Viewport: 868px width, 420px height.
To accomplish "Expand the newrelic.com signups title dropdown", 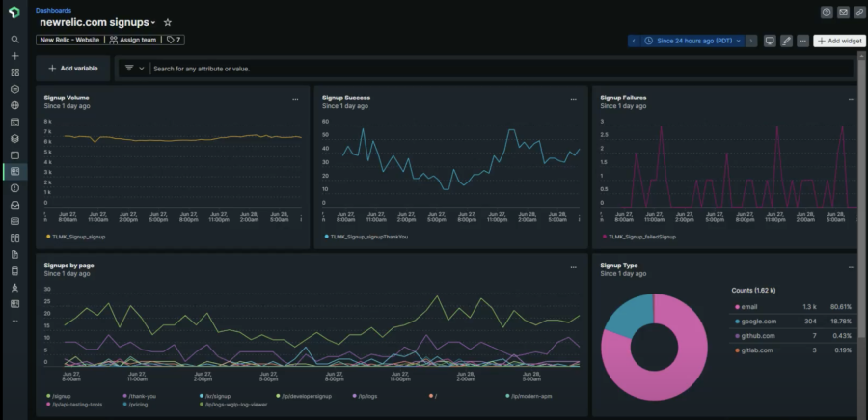I will [x=153, y=22].
